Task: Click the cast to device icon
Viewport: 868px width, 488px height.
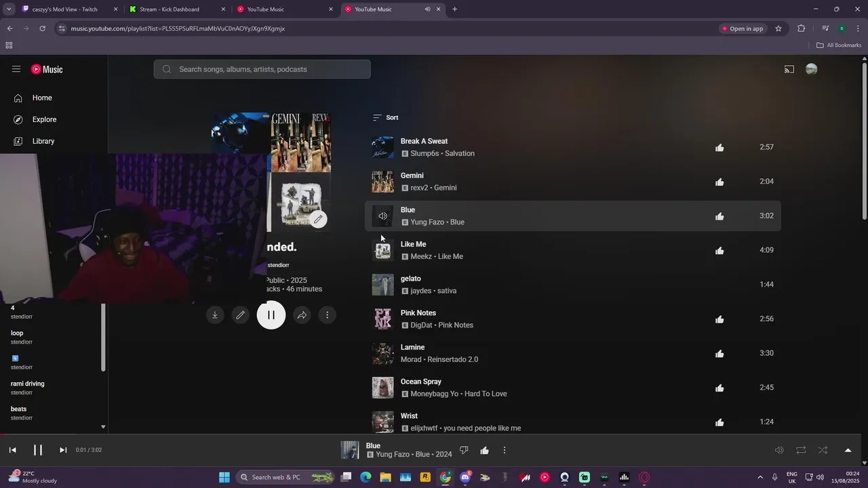Action: click(x=789, y=69)
